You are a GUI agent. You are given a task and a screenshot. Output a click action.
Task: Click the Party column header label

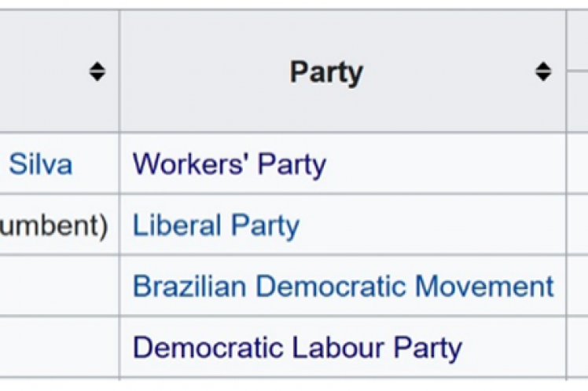point(326,72)
